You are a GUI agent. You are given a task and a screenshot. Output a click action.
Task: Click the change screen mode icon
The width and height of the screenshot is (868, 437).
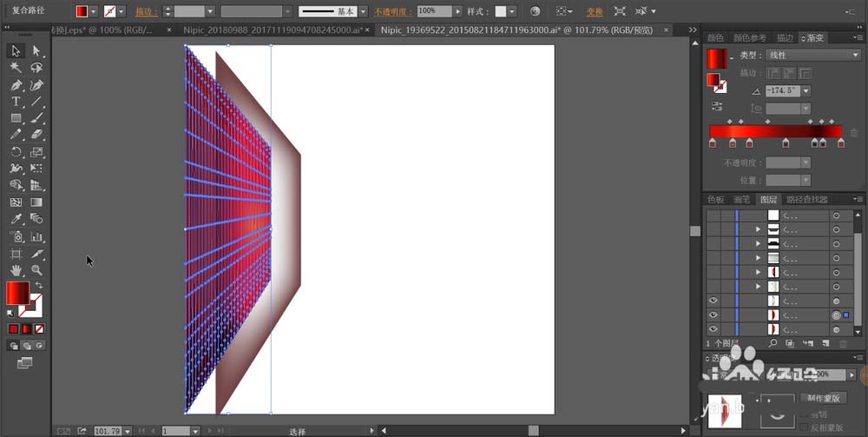point(25,363)
